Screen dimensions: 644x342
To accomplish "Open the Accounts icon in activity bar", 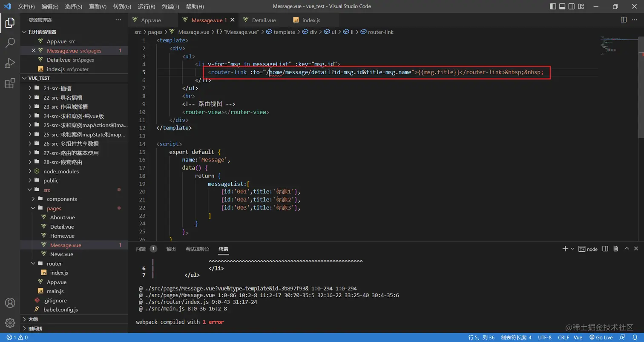I will (10, 303).
